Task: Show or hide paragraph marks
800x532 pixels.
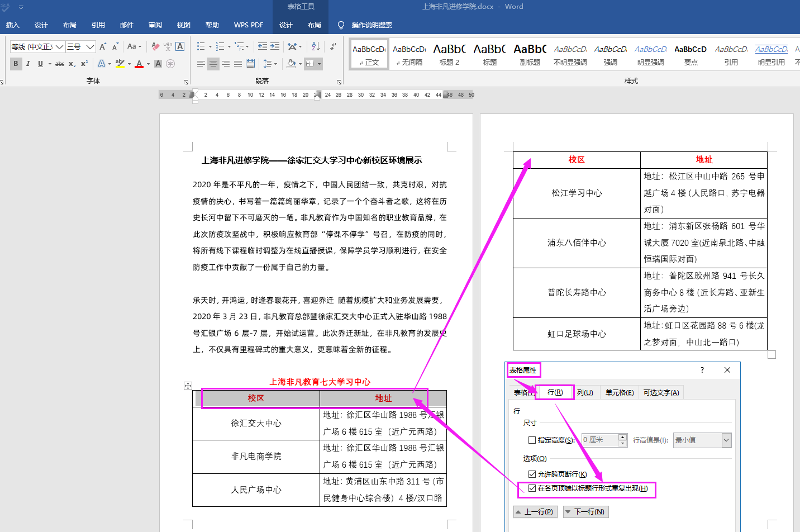Action: (x=333, y=46)
